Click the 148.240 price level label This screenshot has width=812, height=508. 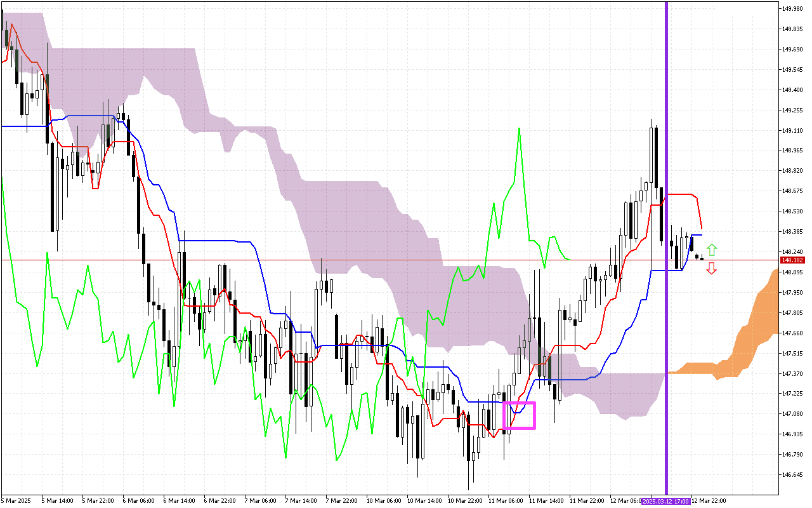pos(793,252)
